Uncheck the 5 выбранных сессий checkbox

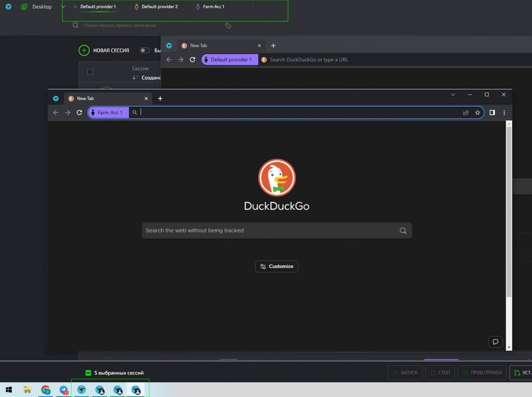pyautogui.click(x=88, y=373)
